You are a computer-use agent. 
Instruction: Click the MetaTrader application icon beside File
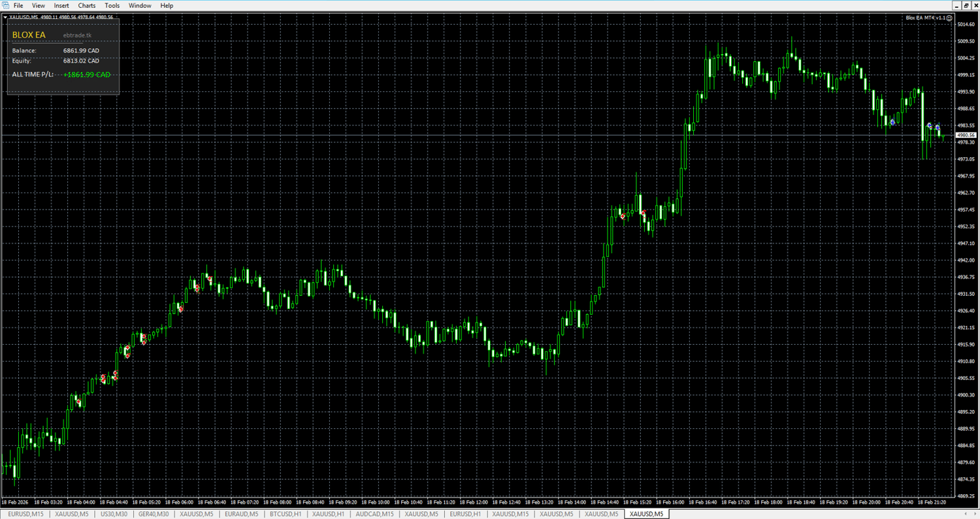[x=5, y=5]
